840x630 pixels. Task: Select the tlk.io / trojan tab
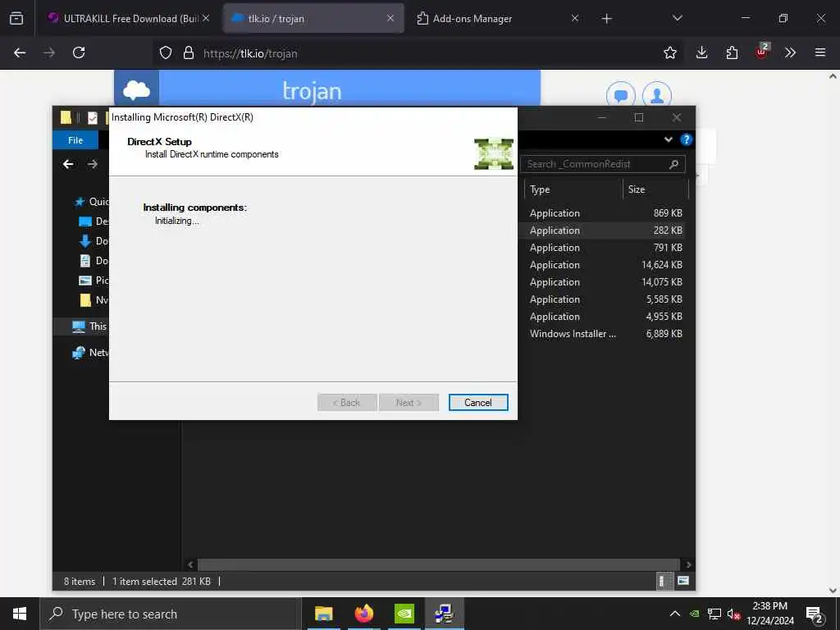click(x=313, y=18)
